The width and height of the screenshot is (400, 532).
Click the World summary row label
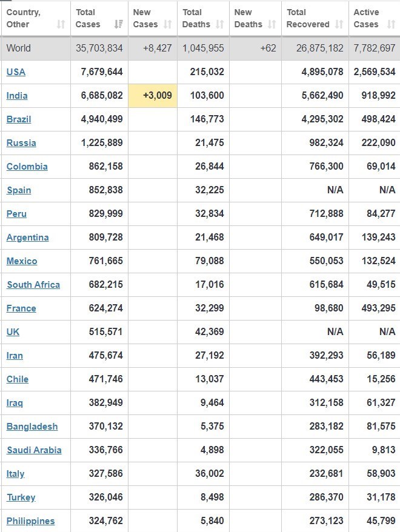click(19, 48)
